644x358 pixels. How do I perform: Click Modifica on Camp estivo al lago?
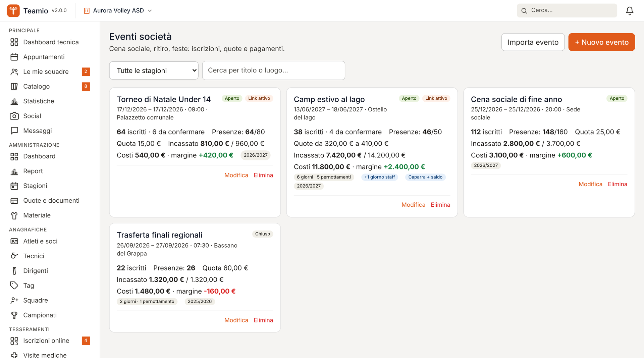413,205
